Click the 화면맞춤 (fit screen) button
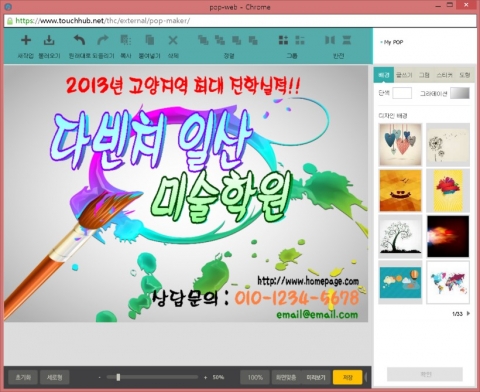This screenshot has height=392, width=480. [286, 377]
